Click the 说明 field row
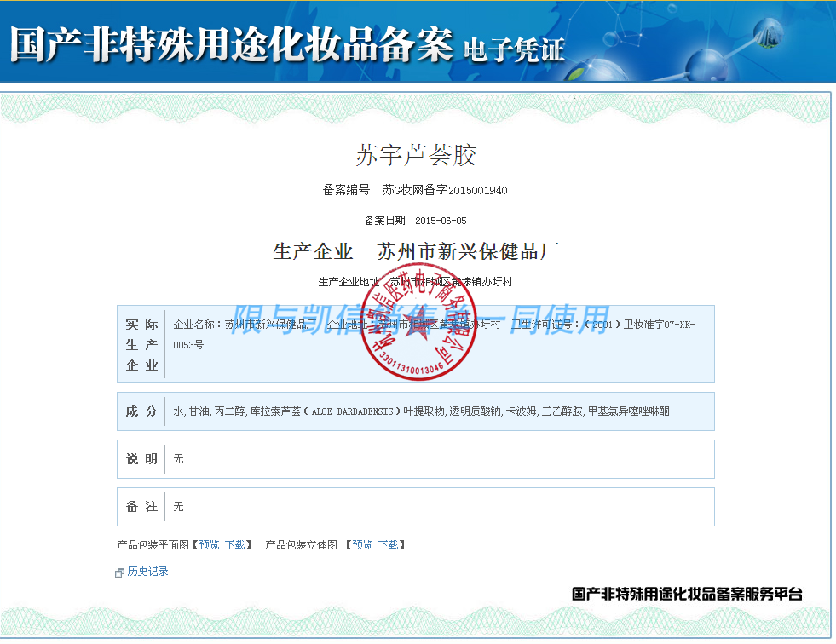Image resolution: width=836 pixels, height=644 pixels. (415, 459)
